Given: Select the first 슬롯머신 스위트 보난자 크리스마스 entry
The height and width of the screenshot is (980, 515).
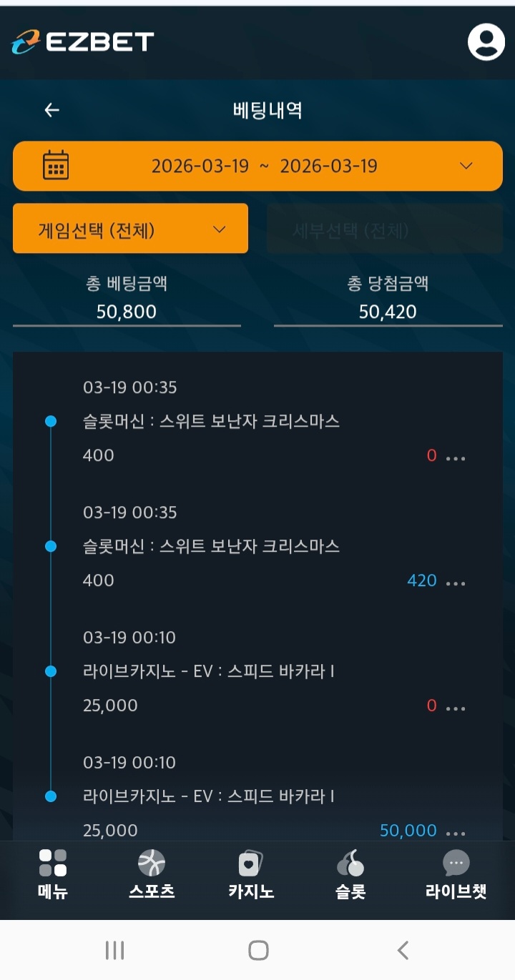Looking at the screenshot, I should click(211, 422).
